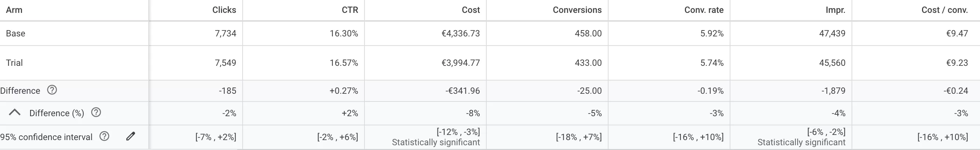Sort by Impr. column header

pyautogui.click(x=835, y=10)
